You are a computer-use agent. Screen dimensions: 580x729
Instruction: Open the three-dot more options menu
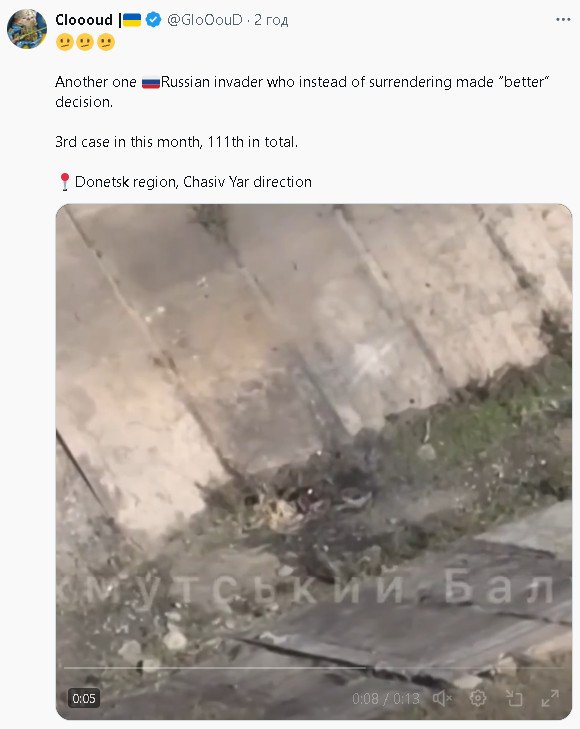coord(563,20)
